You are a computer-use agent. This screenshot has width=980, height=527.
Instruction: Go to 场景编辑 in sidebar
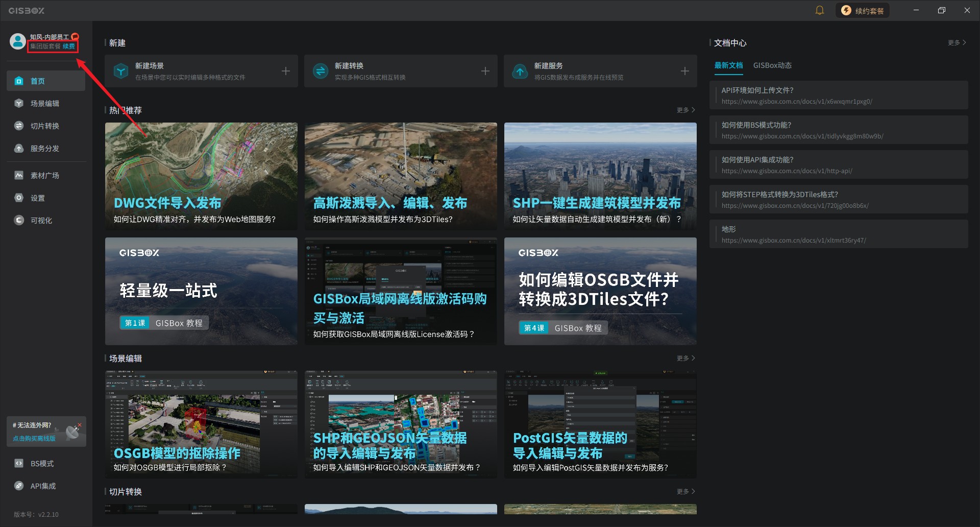[46, 103]
